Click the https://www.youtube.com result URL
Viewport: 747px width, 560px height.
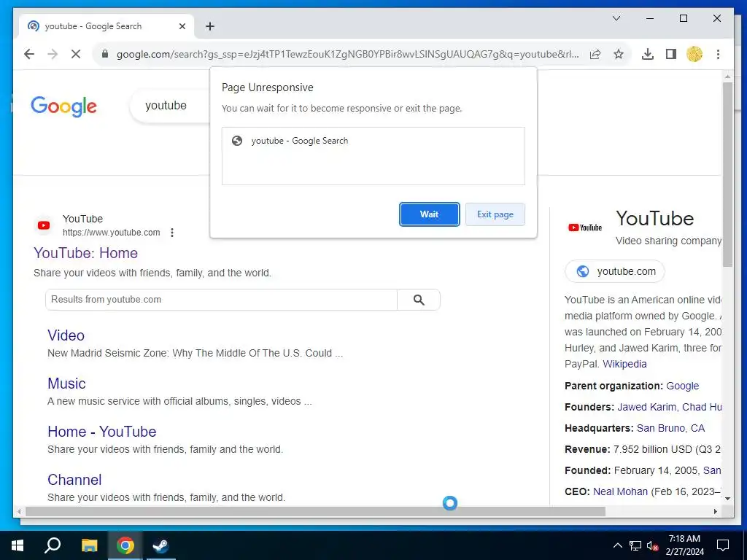pos(112,233)
